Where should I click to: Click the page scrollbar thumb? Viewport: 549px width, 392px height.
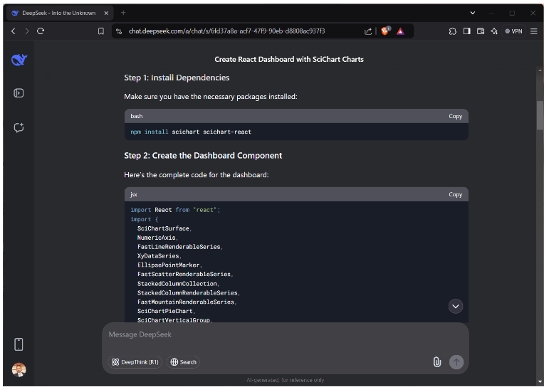[x=540, y=115]
